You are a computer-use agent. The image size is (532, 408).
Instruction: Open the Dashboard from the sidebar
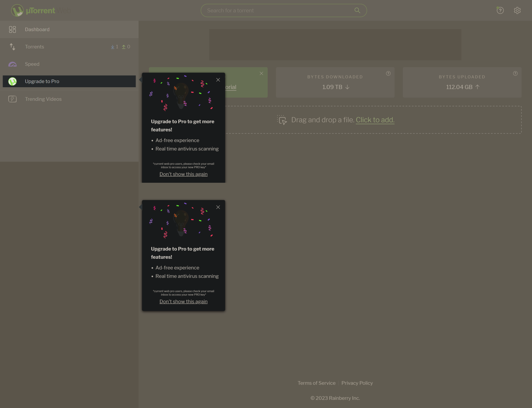click(37, 29)
